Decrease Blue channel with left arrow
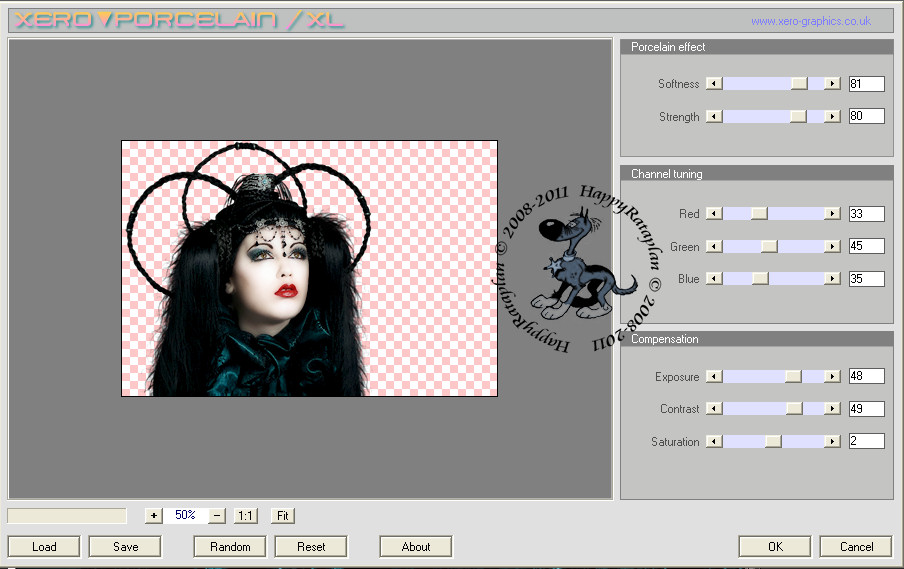Viewport: 904px width, 569px height. (714, 278)
